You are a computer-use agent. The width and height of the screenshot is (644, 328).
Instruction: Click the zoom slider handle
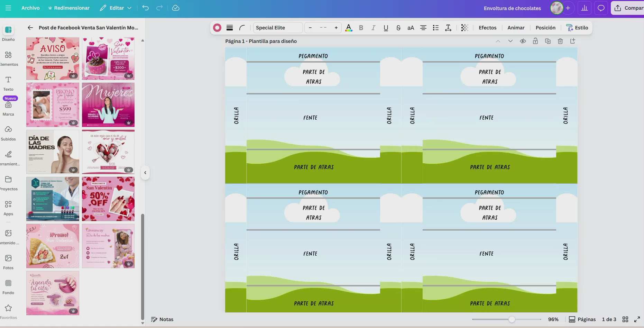coord(512,319)
